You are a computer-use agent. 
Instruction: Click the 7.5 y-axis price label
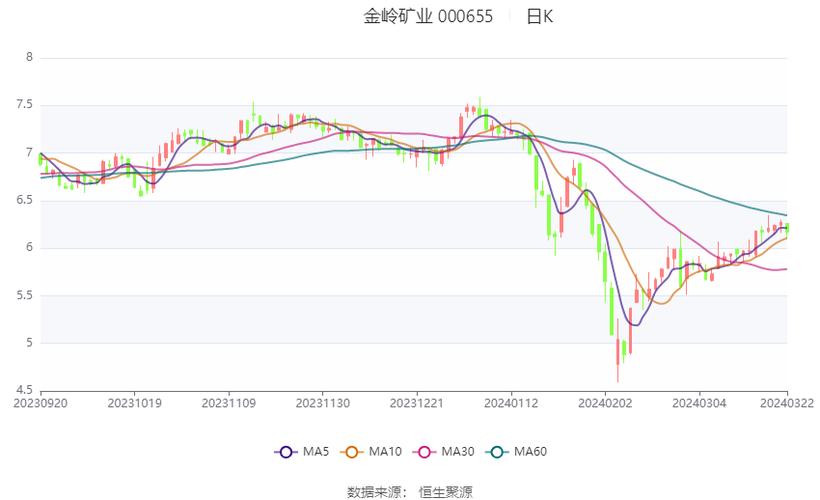[25, 105]
